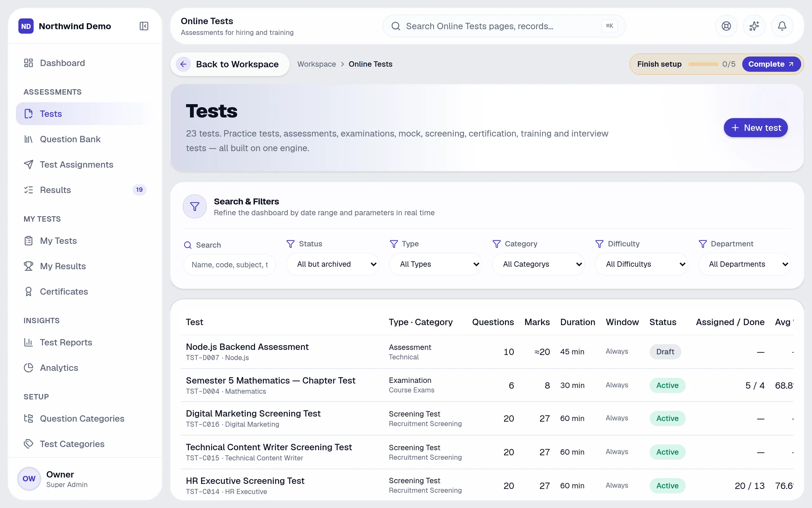The width and height of the screenshot is (812, 508).
Task: Click the Results checklist icon
Action: pos(29,190)
